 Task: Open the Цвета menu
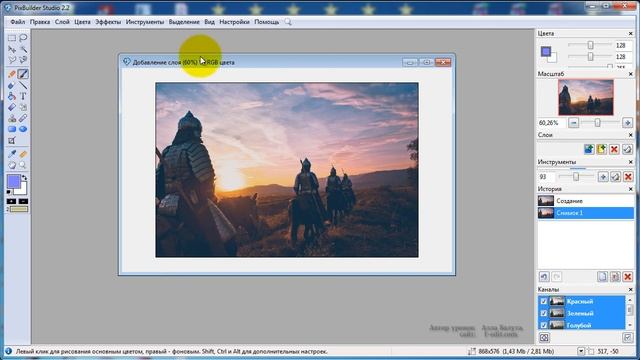(82, 22)
